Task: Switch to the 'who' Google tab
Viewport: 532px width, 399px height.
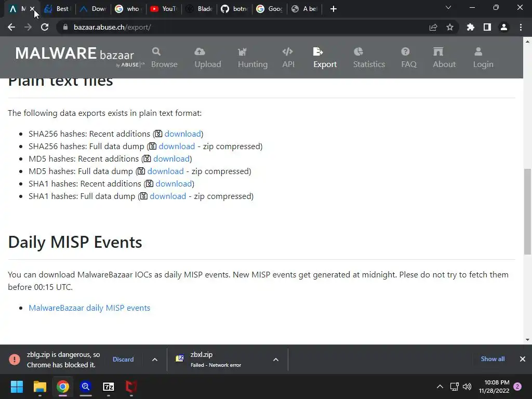Action: (129, 9)
